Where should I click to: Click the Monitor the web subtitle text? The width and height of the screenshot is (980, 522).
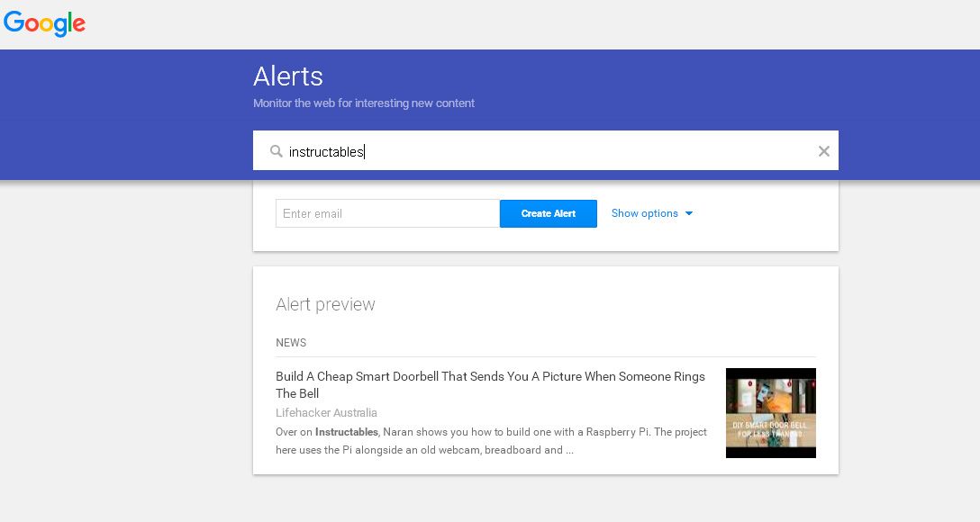tap(363, 103)
